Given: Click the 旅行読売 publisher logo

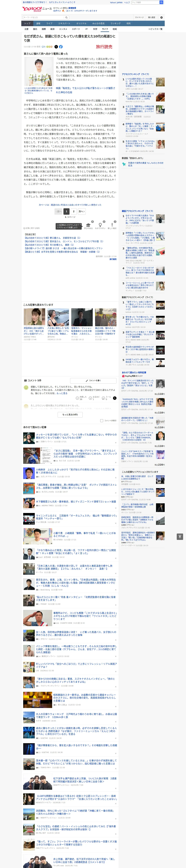Looking at the screenshot, I should coord(104,47).
